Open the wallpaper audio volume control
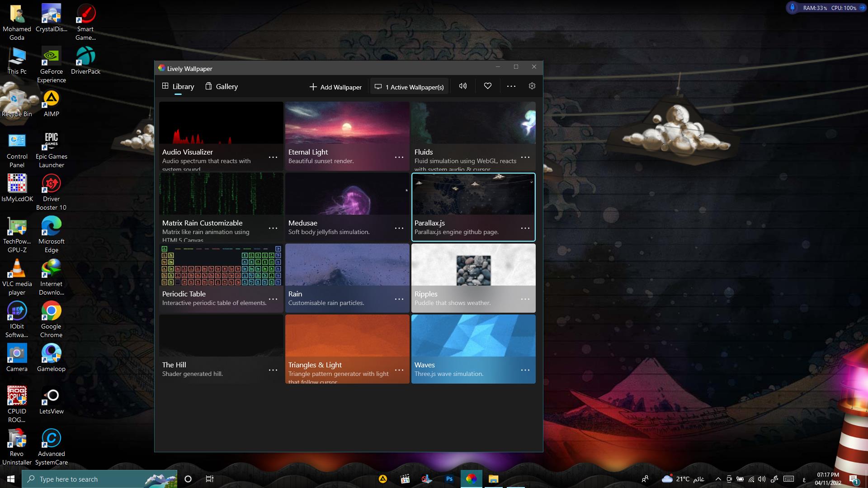This screenshot has width=868, height=488. click(463, 86)
